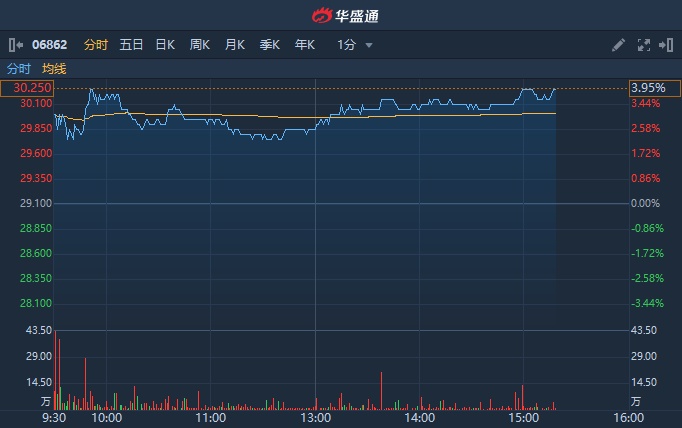
Task: Toggle the 分时 price line legend
Action: click(x=19, y=69)
